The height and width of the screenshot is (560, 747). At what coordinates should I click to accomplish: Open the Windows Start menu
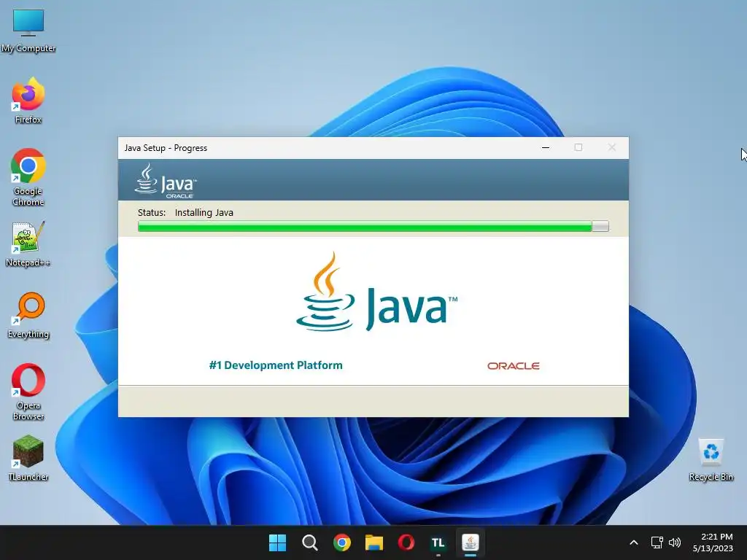277,542
